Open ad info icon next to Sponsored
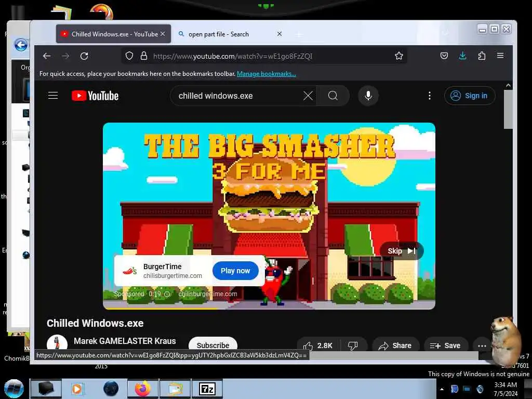The image size is (532, 399). tap(167, 294)
